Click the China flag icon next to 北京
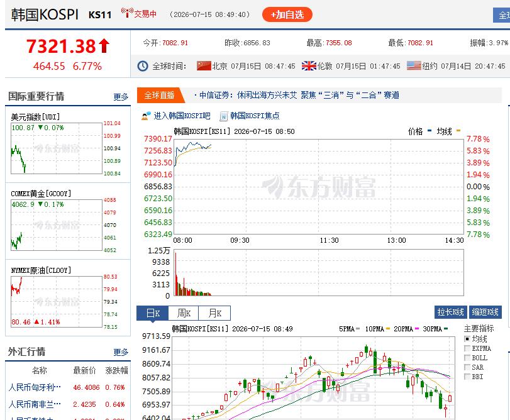The height and width of the screenshot is (420, 510). [x=204, y=65]
